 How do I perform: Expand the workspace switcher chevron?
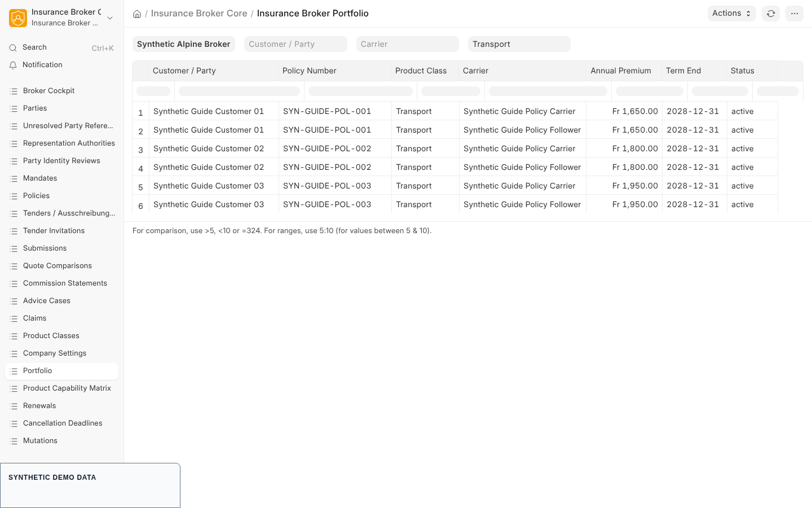tap(110, 18)
